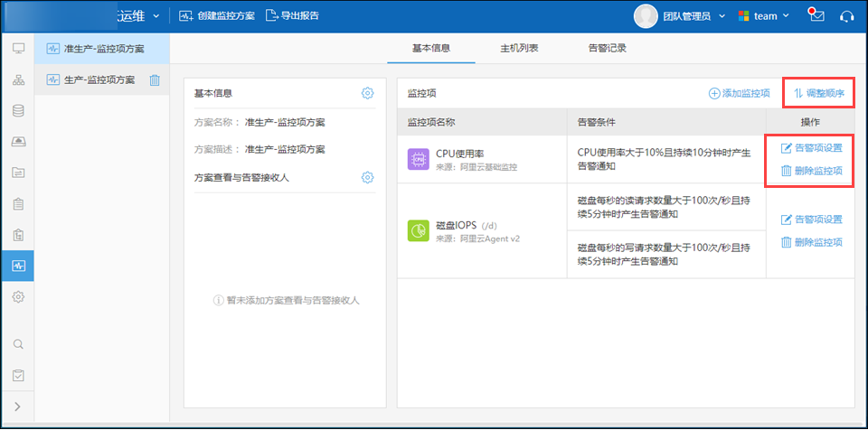
Task: Click the headset support icon
Action: (x=846, y=16)
